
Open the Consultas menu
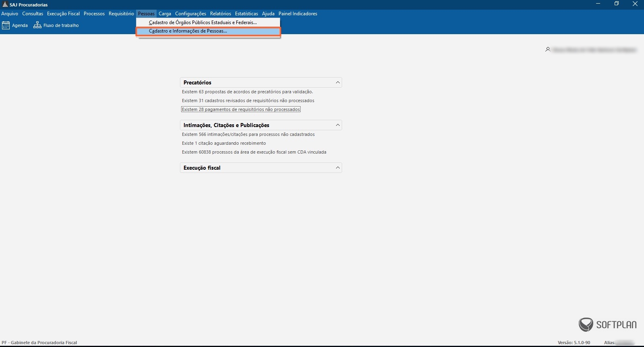point(33,14)
